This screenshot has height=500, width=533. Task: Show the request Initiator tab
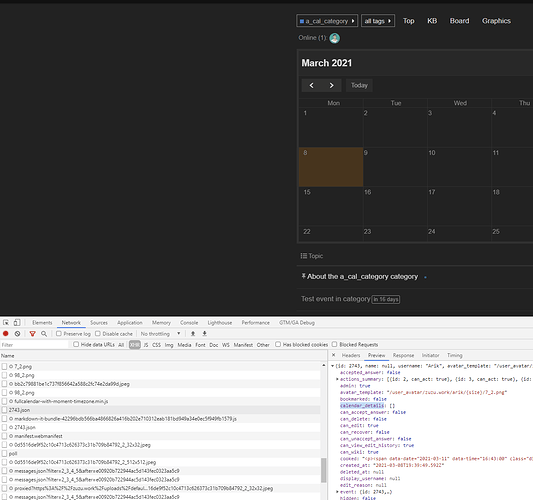tap(431, 355)
